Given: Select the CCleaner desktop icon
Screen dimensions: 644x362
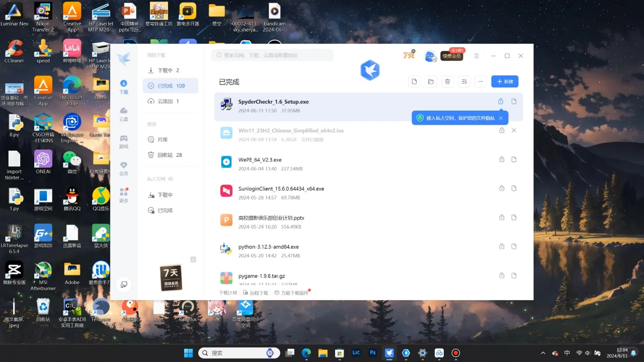Looking at the screenshot, I should coord(14,52).
